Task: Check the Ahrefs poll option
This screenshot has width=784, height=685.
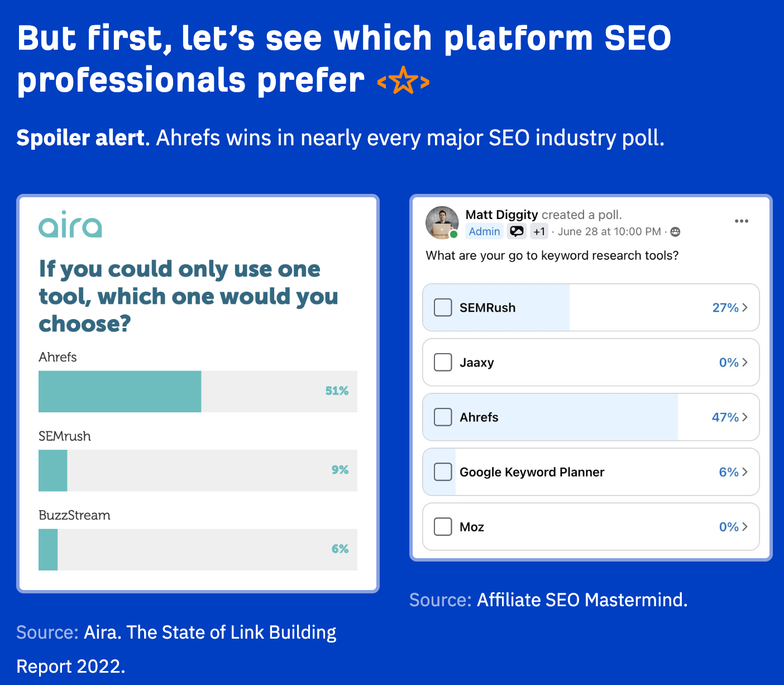Action: [x=442, y=417]
